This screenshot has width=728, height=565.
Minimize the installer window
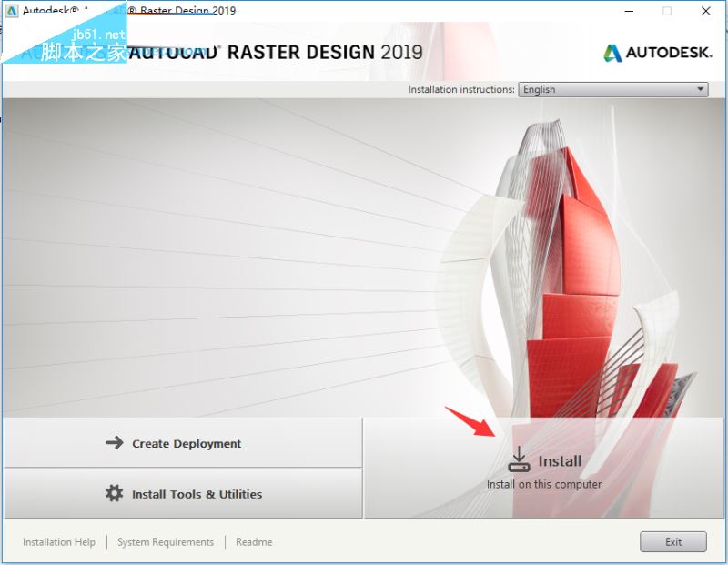(630, 11)
